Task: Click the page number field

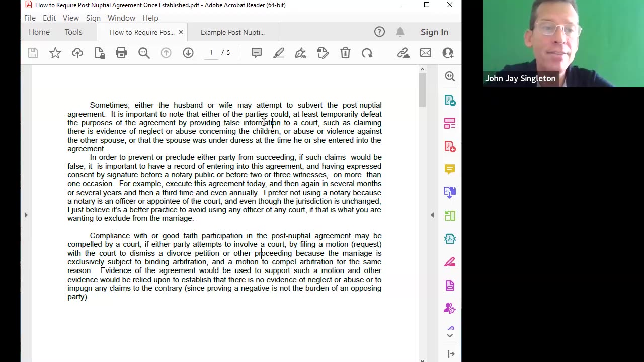Action: click(x=211, y=53)
